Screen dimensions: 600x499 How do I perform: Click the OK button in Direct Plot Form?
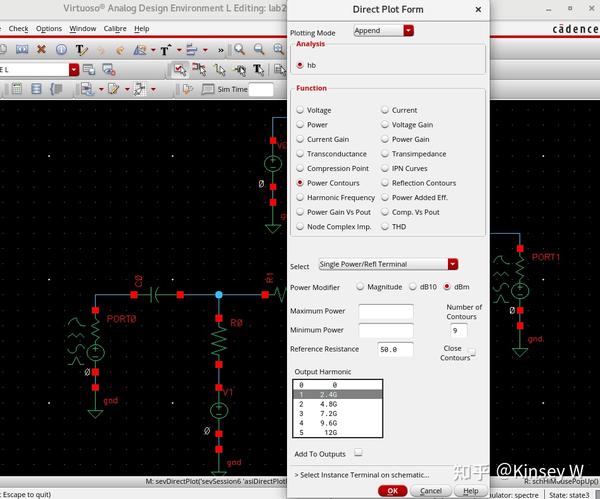pyautogui.click(x=393, y=491)
